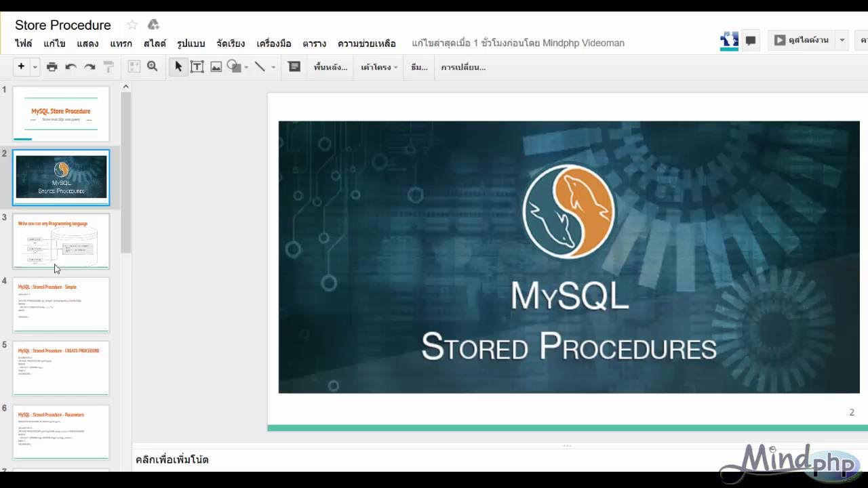The height and width of the screenshot is (488, 868).
Task: Click the Undo arrow icon
Action: coord(71,66)
